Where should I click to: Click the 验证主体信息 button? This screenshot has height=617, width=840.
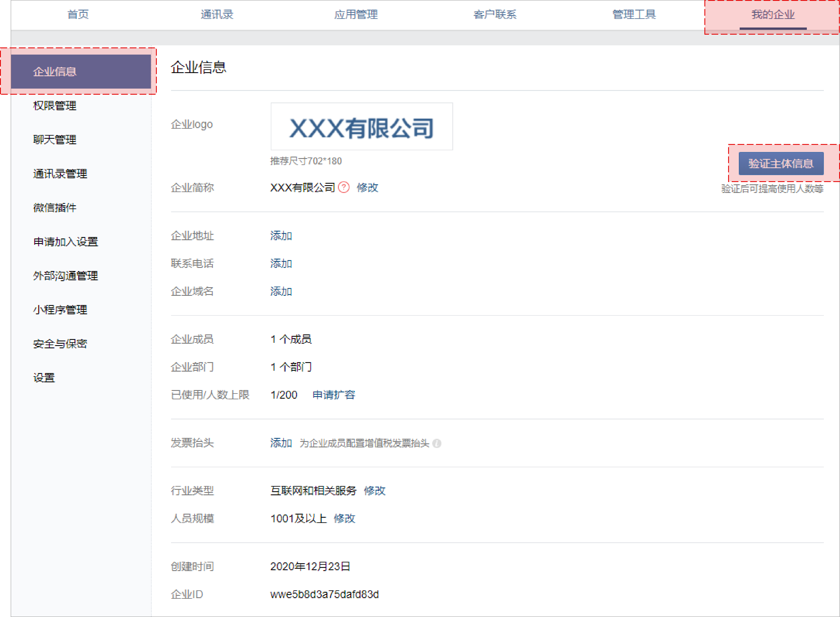click(781, 163)
